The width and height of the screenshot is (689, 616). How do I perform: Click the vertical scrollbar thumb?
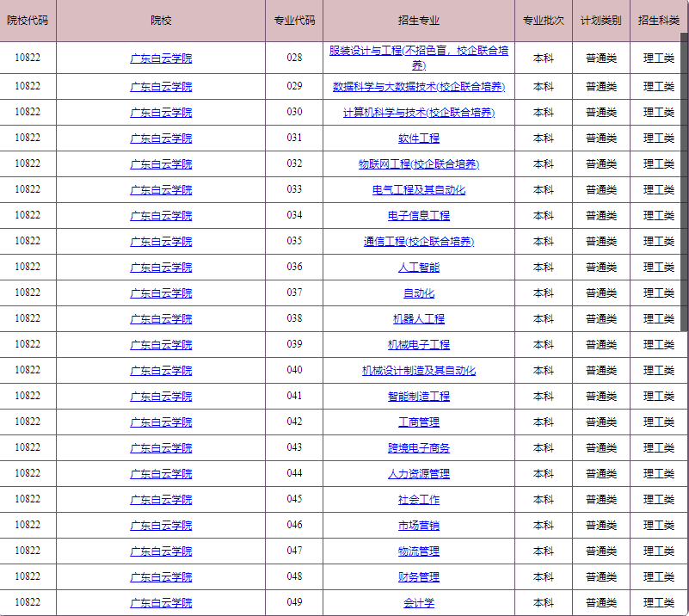click(684, 182)
